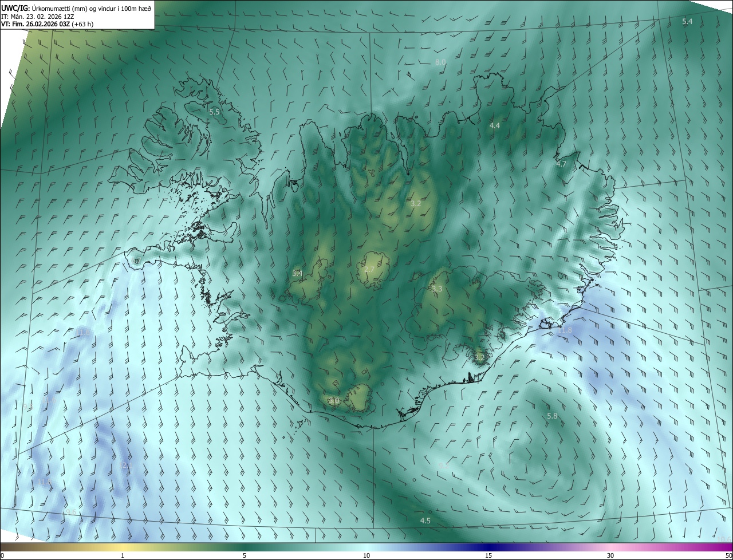Select the 11.8 label off the east coast

[x=565, y=330]
